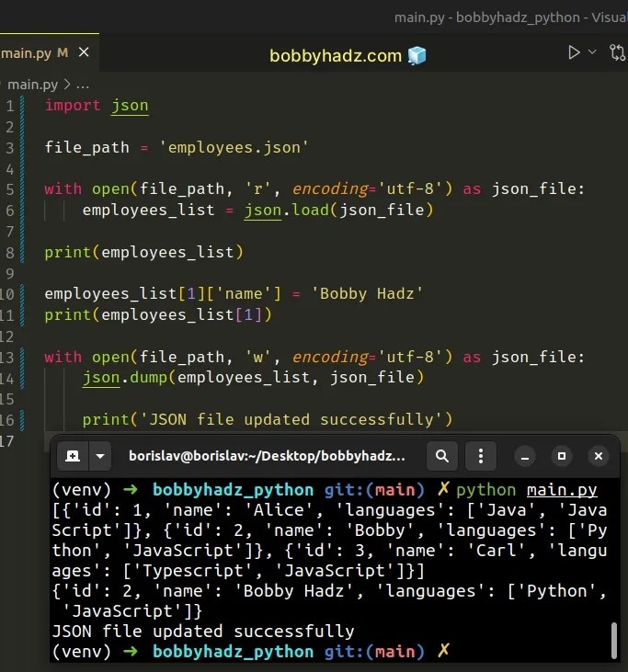
Task: Click the terminal title borislav@borislav path
Action: coord(267,456)
